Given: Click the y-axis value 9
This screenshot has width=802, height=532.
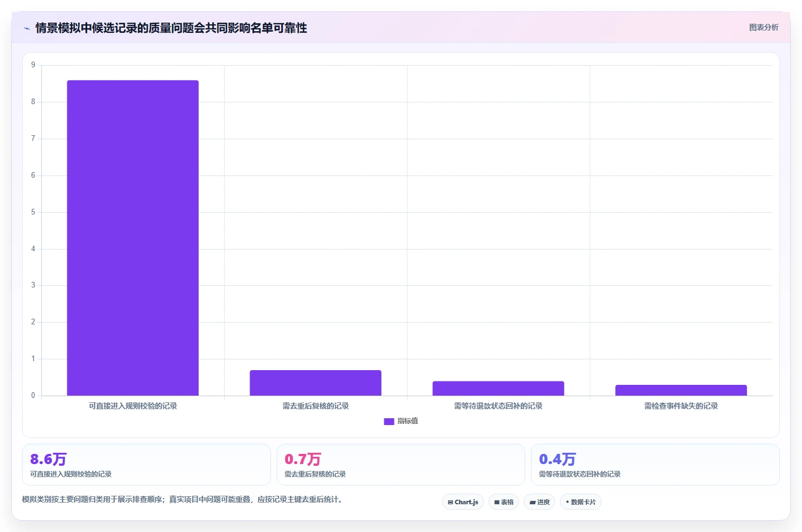Looking at the screenshot, I should point(33,65).
